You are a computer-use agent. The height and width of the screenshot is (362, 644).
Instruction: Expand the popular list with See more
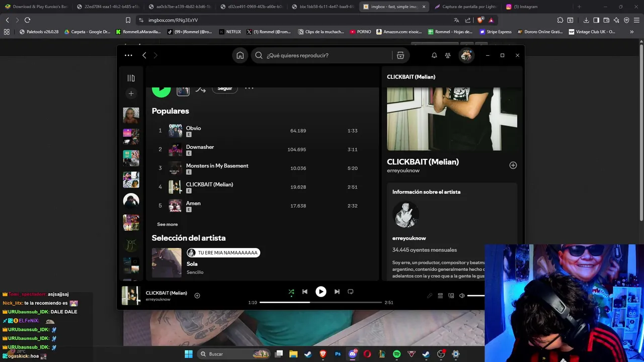(x=167, y=224)
